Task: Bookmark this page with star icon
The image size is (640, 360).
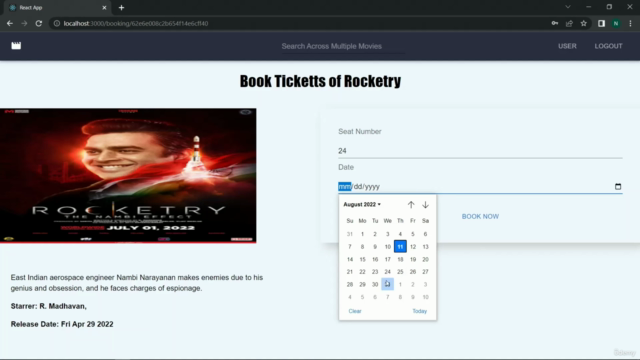Action: coord(584,24)
